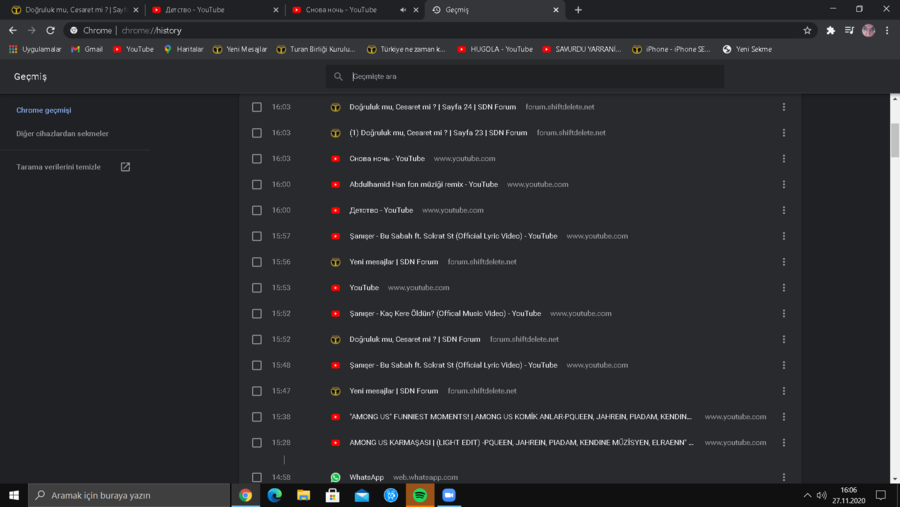Check the 16:03 Снова ночь YouTube entry

(257, 158)
